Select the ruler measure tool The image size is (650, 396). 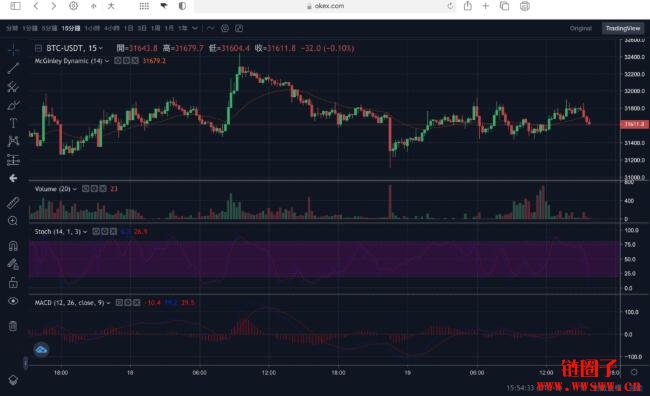click(13, 203)
